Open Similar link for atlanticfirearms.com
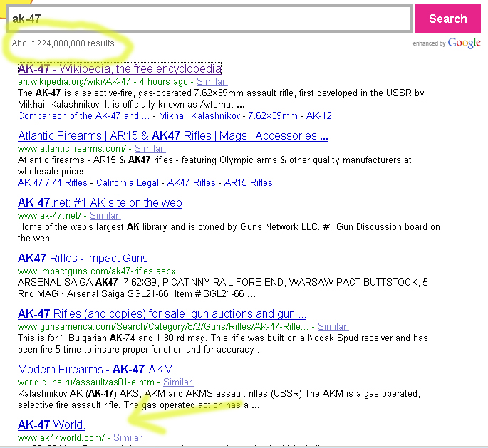Screen dimensions: 488x448 click(150, 148)
